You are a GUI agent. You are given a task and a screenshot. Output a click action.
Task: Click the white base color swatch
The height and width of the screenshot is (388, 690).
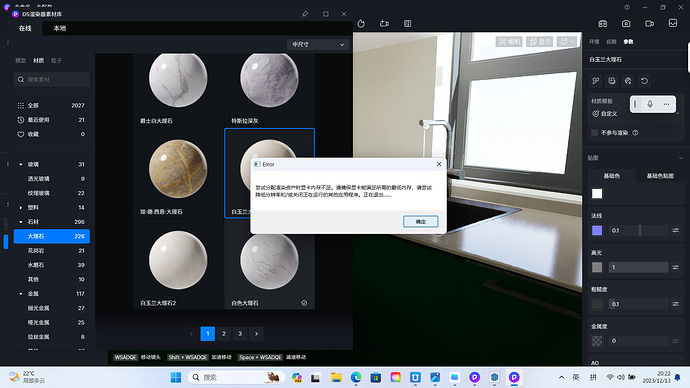click(597, 194)
